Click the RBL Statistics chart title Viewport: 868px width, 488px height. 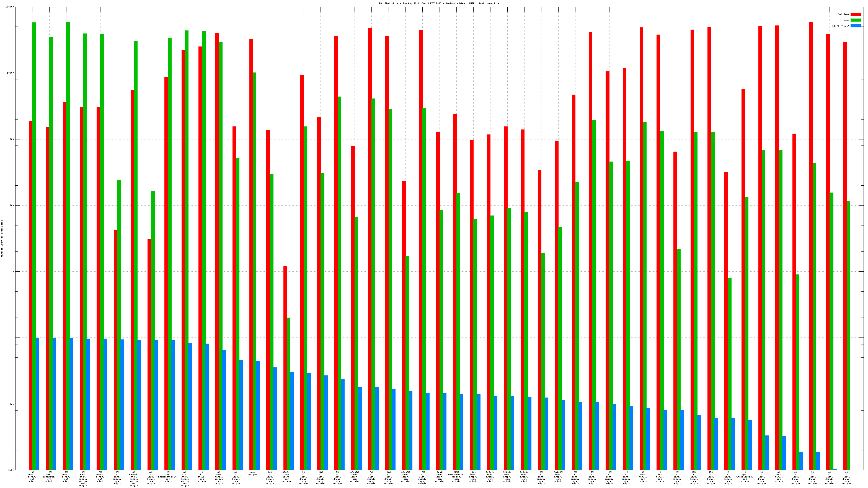click(x=439, y=3)
